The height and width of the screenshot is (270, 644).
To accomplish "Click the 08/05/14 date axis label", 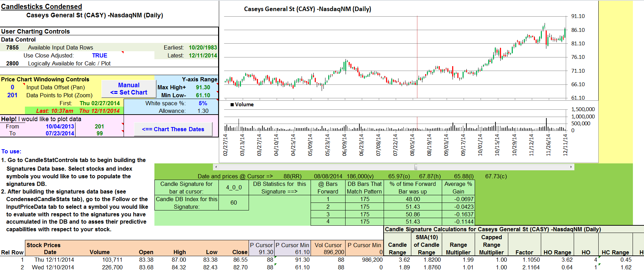I will click(412, 145).
